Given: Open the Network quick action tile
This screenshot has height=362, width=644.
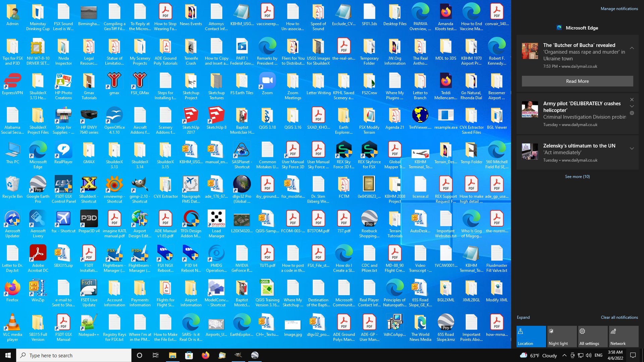Looking at the screenshot, I should click(624, 336).
